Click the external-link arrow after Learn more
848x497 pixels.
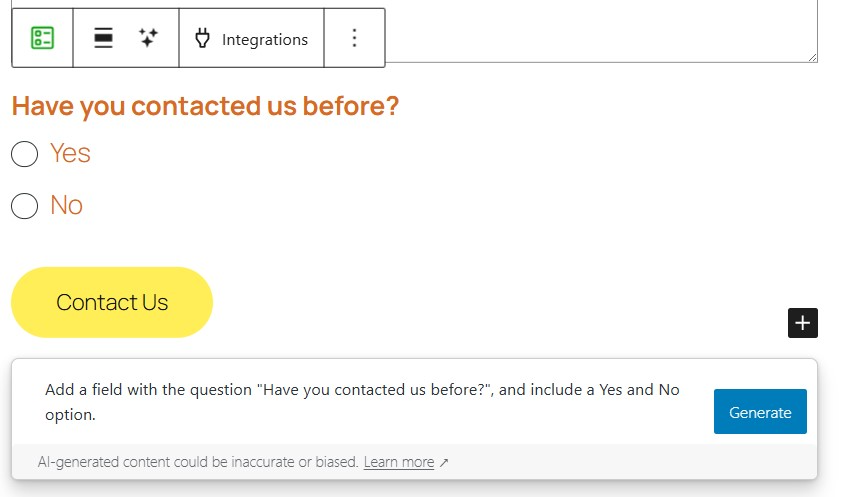[444, 463]
